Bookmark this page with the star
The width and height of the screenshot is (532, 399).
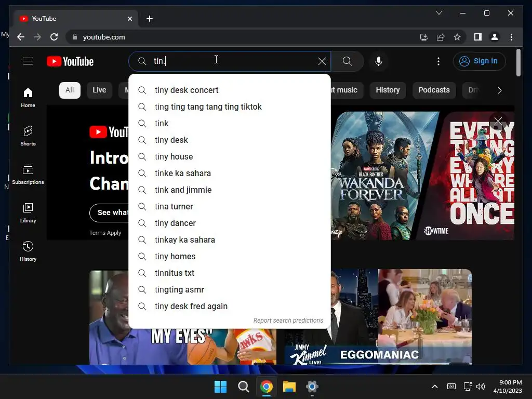[x=457, y=37]
